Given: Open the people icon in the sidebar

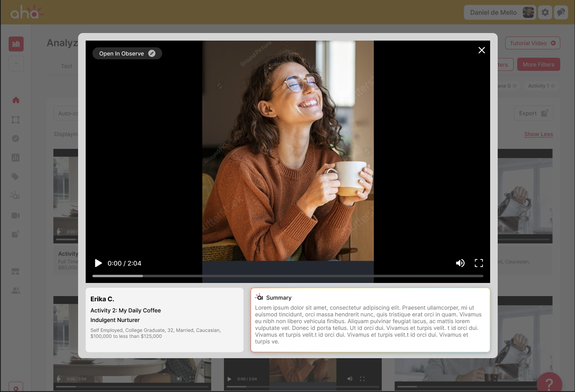Looking at the screenshot, I should click(x=16, y=291).
